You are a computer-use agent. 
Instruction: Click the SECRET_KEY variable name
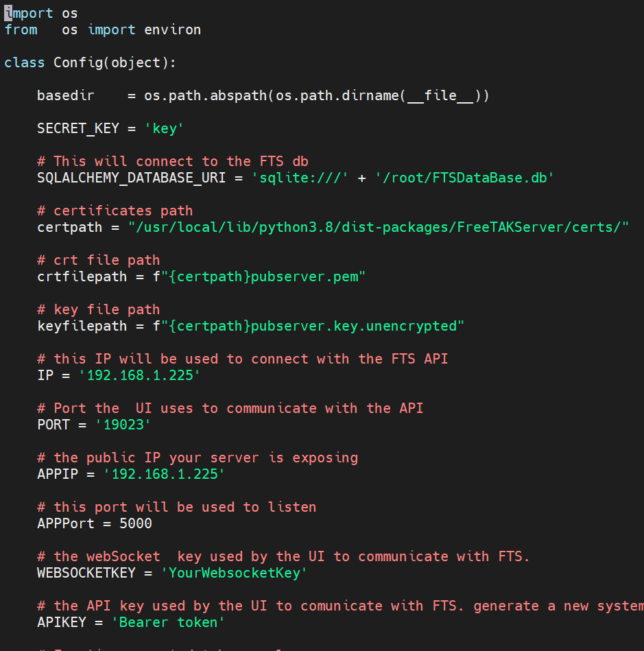77,128
